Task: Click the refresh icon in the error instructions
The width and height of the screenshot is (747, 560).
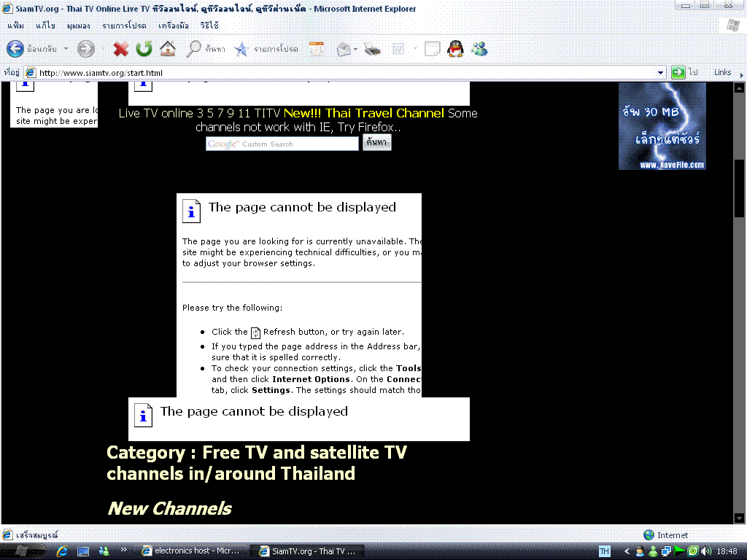Action: (256, 332)
